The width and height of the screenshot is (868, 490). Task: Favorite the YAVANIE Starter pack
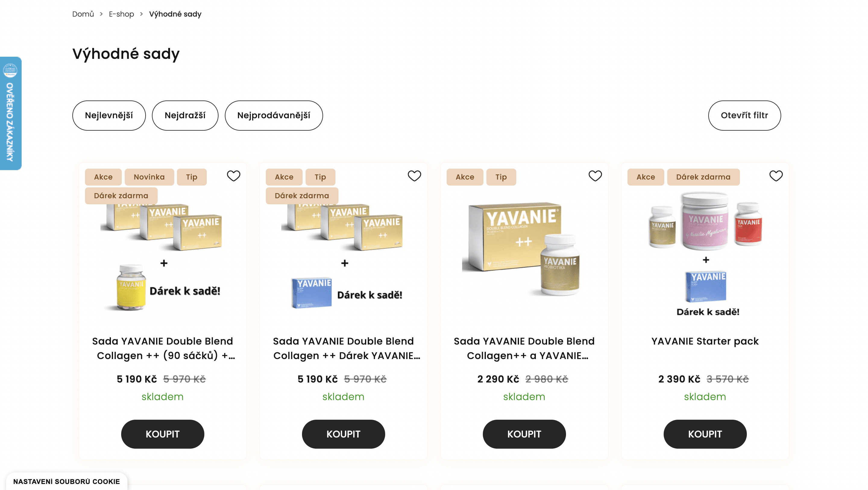(x=776, y=176)
